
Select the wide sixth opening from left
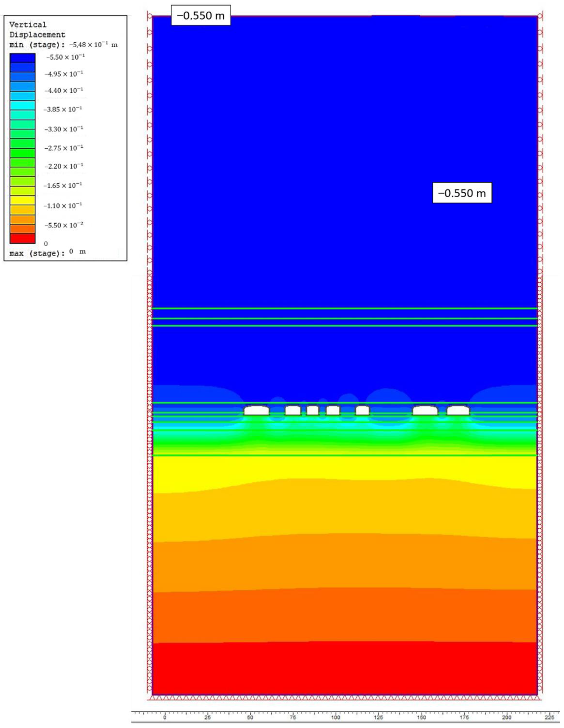coord(425,410)
